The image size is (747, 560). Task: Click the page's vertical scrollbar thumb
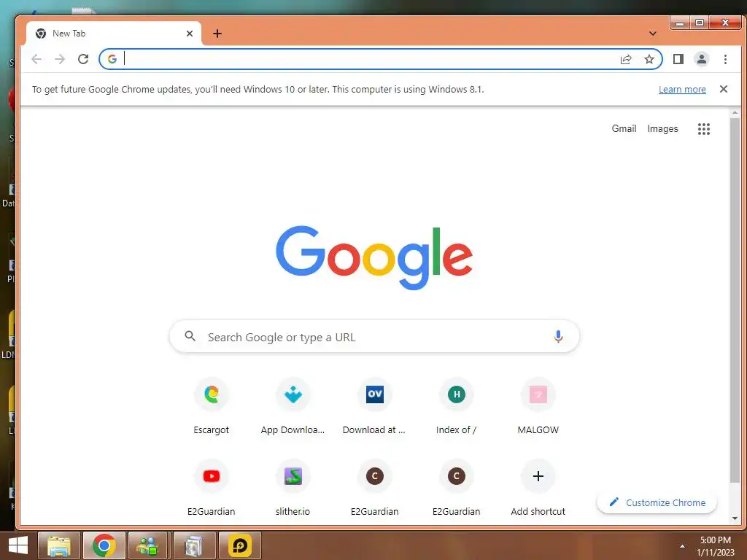click(735, 300)
